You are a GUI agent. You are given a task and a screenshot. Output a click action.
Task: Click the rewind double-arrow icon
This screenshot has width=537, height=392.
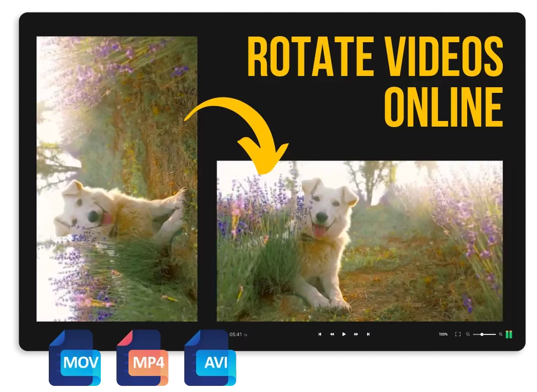[x=332, y=334]
